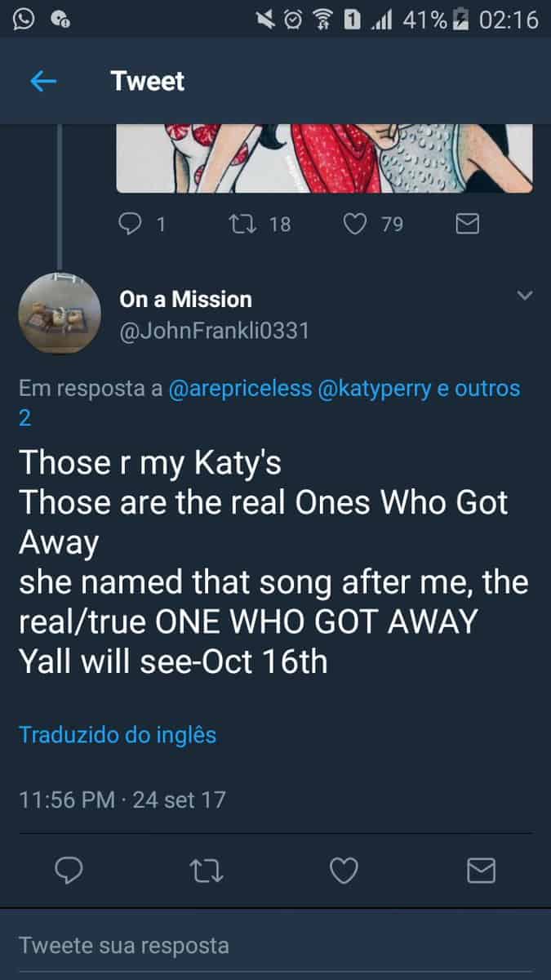
Task: Tap the WhatsApp notification icon
Action: pyautogui.click(x=23, y=18)
